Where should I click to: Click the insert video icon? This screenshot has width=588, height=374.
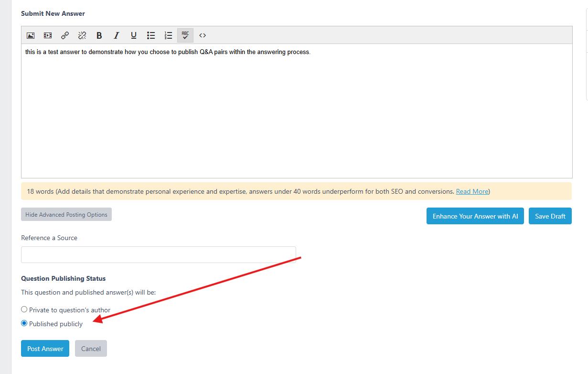click(48, 35)
